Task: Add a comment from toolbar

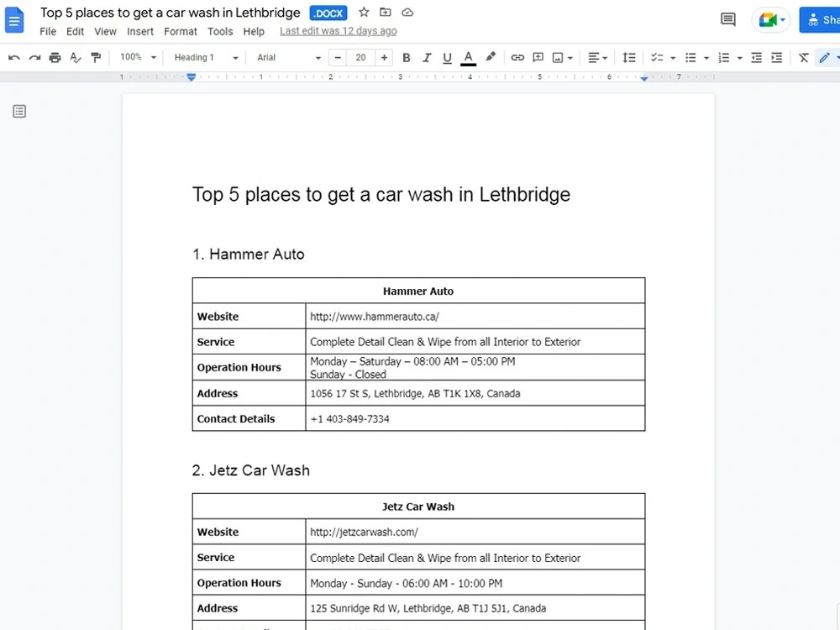Action: (538, 57)
